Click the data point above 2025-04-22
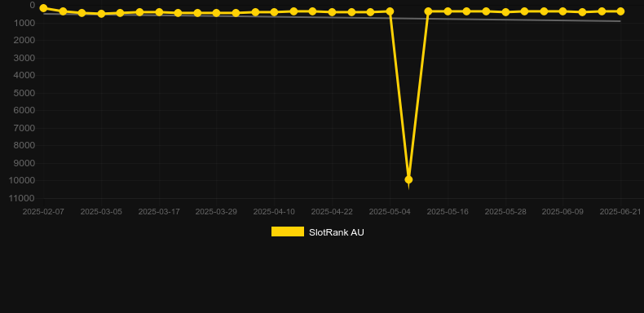Screen dimensions: 644x313 (x=332, y=12)
